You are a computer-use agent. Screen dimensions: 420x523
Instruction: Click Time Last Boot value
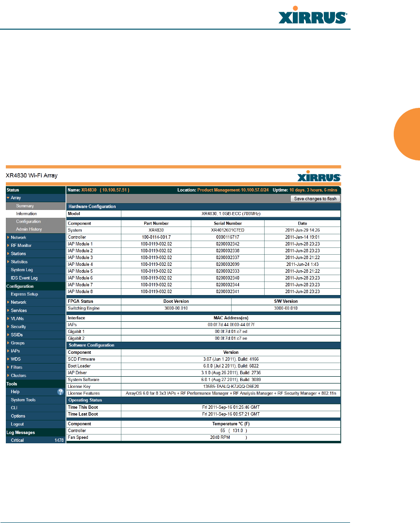pos(231,414)
